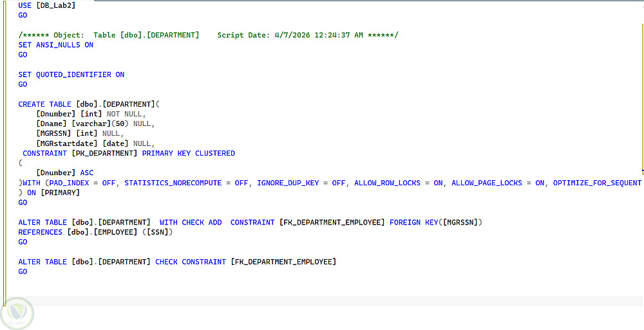
Task: Click the [SSN] referenced column
Action: (x=157, y=232)
